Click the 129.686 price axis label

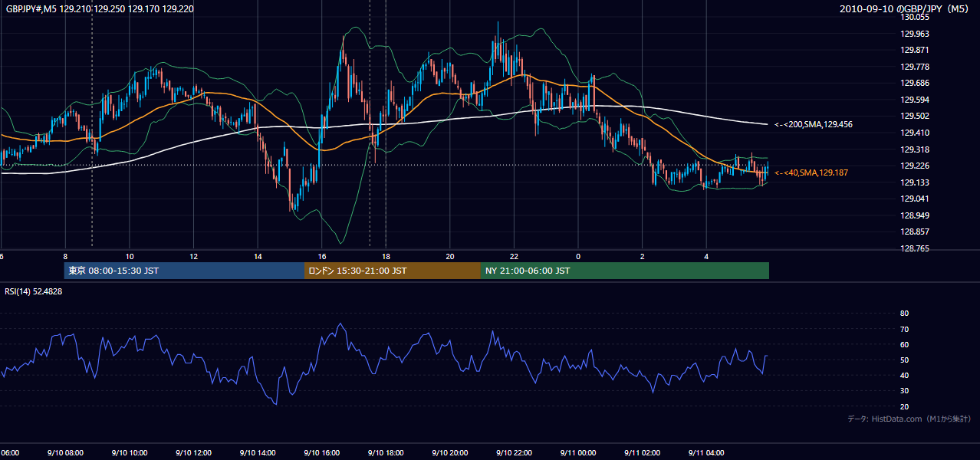point(916,83)
